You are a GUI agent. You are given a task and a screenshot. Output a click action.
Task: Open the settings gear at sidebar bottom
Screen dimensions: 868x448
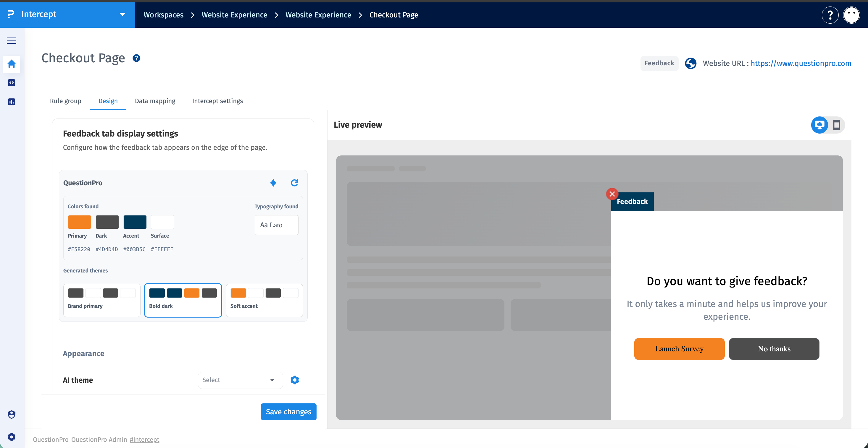12,437
